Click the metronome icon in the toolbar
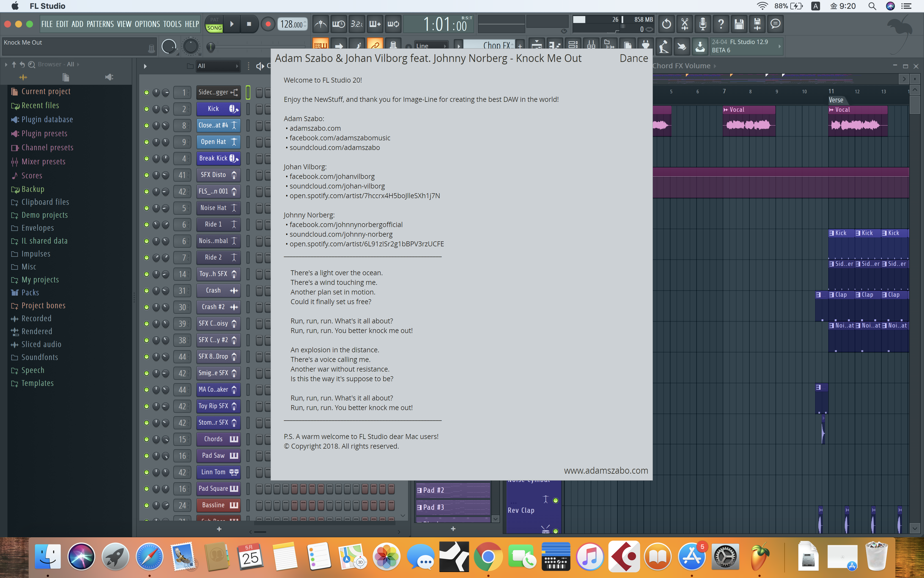The image size is (924, 578). click(x=320, y=24)
